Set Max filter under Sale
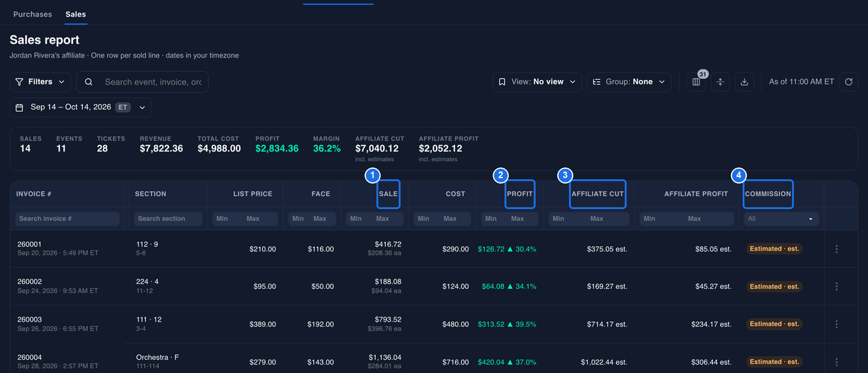Viewport: 868px width, 373px height. [388, 219]
